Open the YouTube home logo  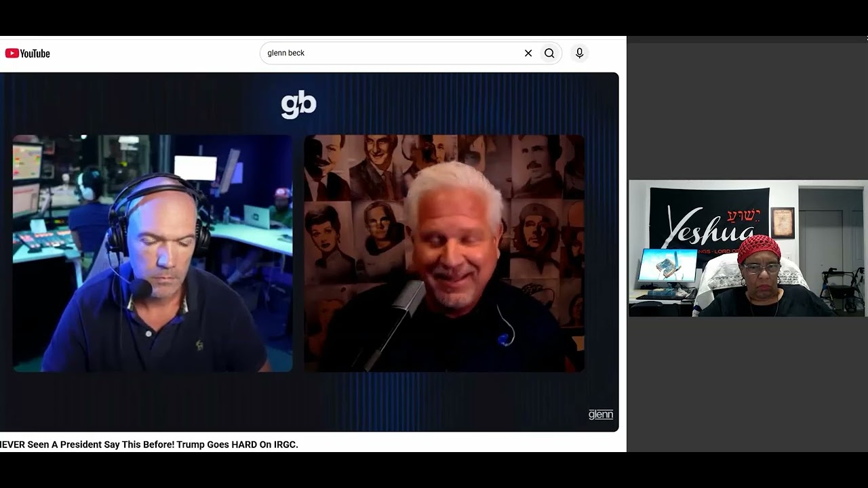pos(28,54)
